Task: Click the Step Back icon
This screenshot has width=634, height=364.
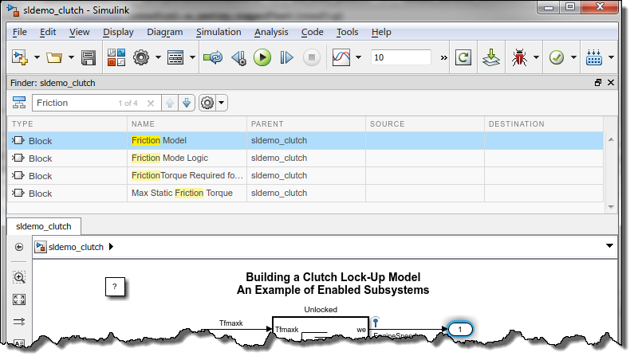Action: coord(238,57)
